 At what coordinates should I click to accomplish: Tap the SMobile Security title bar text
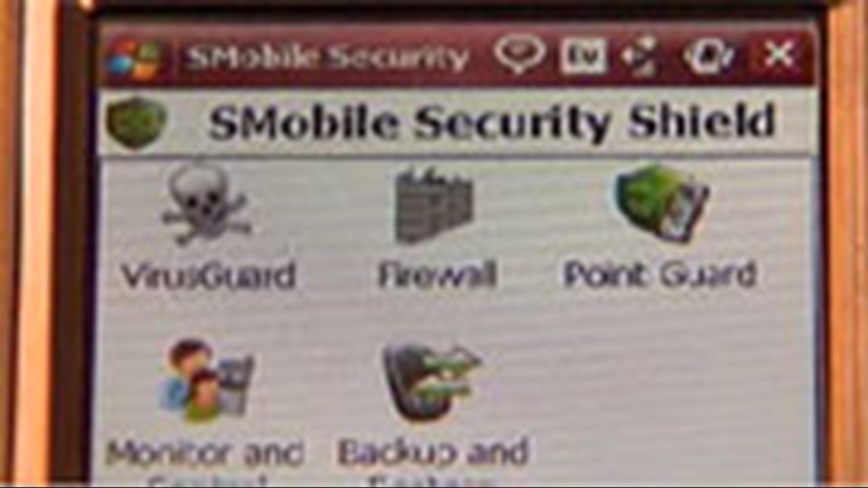tap(327, 56)
